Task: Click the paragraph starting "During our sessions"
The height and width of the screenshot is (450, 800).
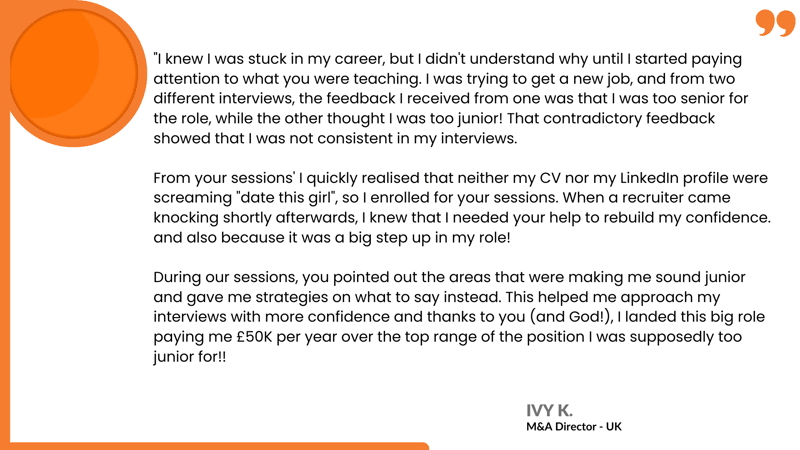Action: pyautogui.click(x=450, y=316)
